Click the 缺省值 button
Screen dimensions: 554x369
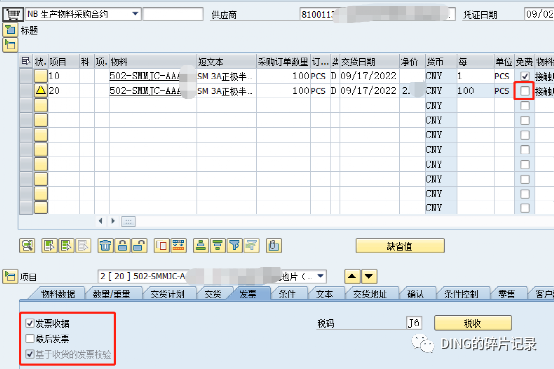coord(400,246)
